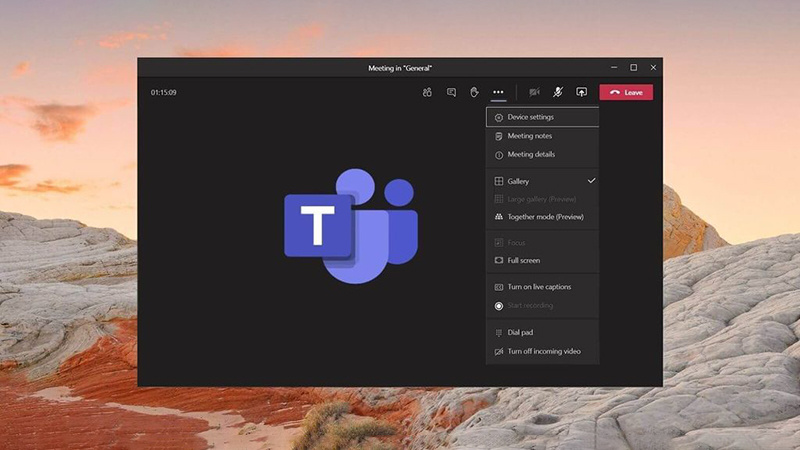Viewport: 800px width, 450px height.
Task: Raise your hand icon
Action: point(474,92)
